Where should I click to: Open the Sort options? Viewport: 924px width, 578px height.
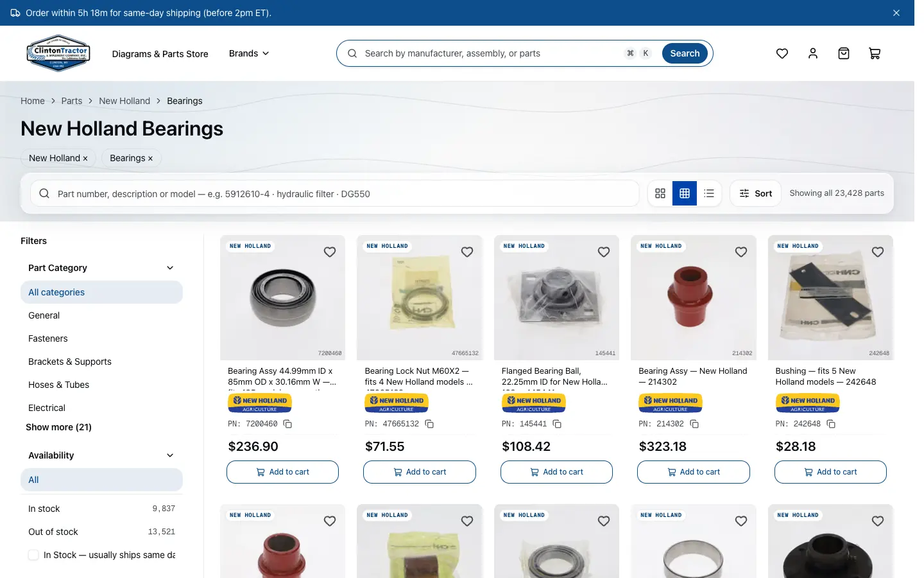pyautogui.click(x=755, y=193)
